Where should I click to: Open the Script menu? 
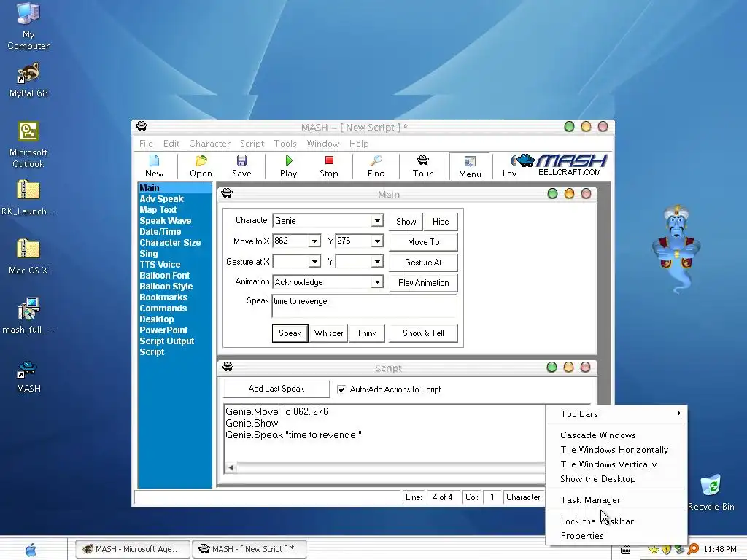[252, 144]
